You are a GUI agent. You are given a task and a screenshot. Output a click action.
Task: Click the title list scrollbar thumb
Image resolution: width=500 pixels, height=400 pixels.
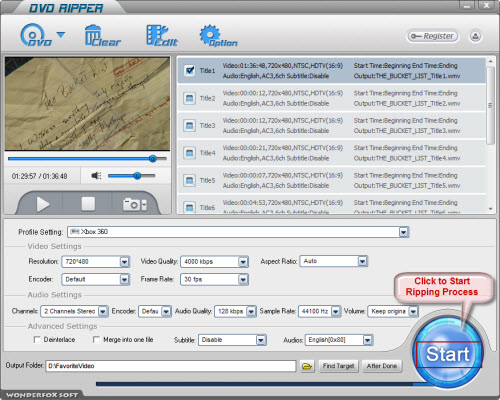pyautogui.click(x=490, y=106)
